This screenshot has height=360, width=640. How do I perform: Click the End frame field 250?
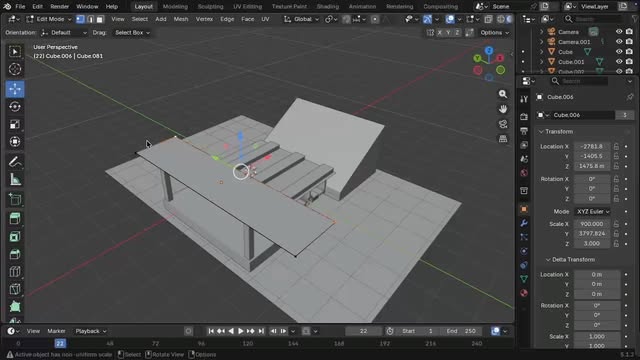click(462, 331)
